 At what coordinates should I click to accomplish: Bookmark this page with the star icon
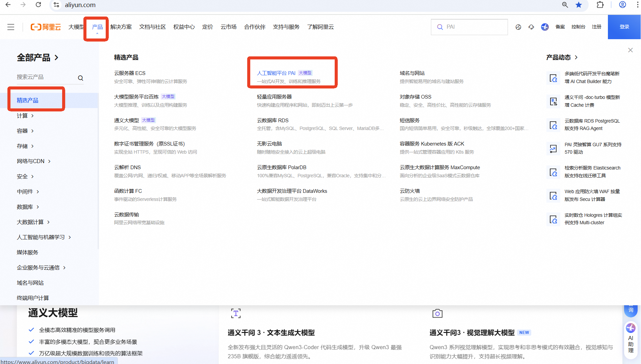[x=579, y=5]
